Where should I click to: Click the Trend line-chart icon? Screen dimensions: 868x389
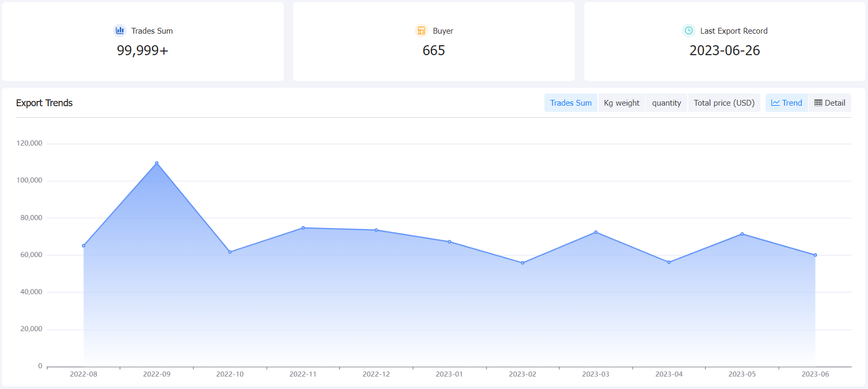(775, 103)
